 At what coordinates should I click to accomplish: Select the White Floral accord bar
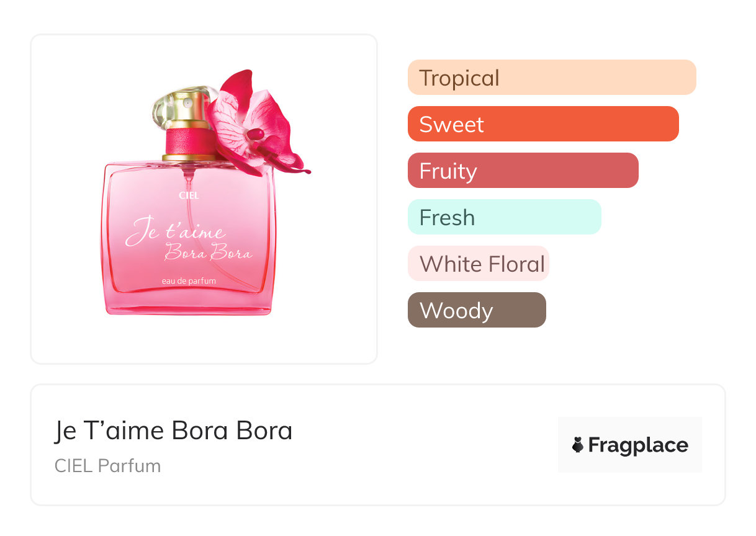[478, 264]
